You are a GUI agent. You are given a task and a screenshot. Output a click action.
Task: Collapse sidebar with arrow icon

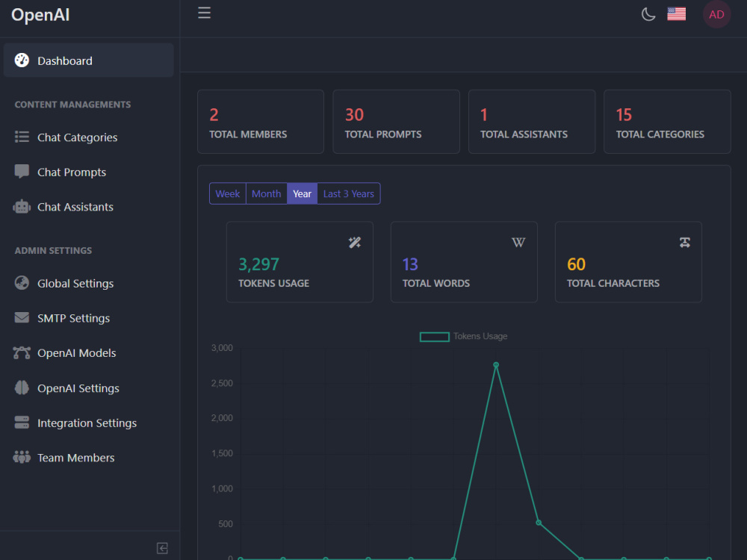point(162,548)
